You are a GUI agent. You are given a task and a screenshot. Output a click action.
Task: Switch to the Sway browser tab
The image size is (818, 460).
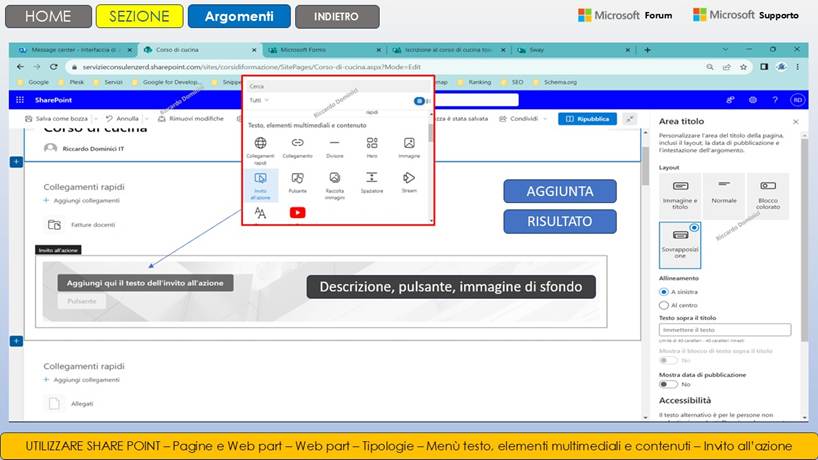point(573,50)
